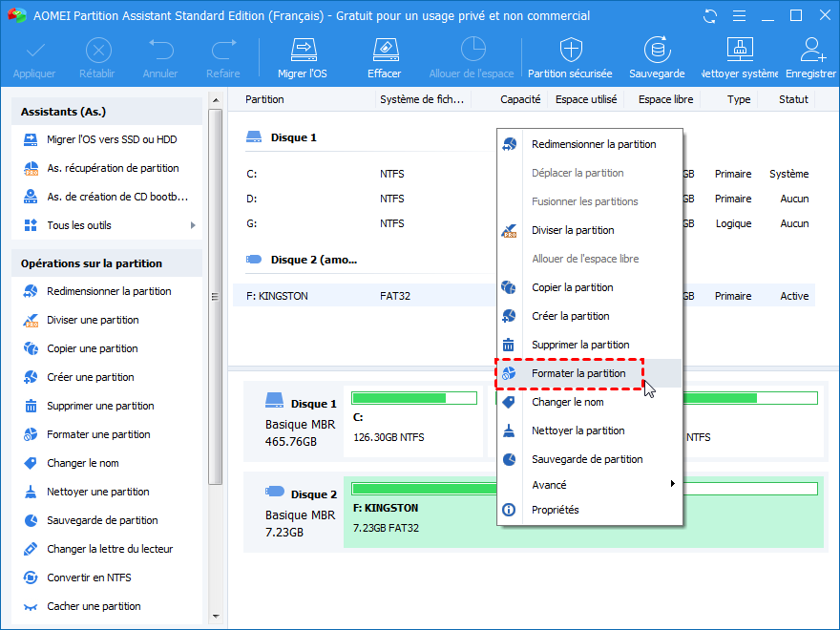The image size is (840, 630).
Task: Click F: KINGSTON 7.23GB FAT32 block
Action: tap(583, 513)
